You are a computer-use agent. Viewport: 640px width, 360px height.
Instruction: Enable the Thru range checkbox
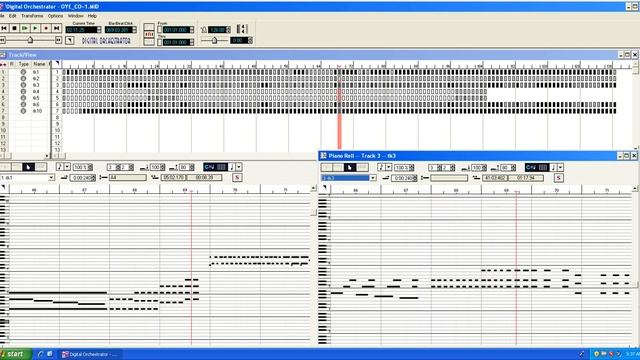click(160, 42)
